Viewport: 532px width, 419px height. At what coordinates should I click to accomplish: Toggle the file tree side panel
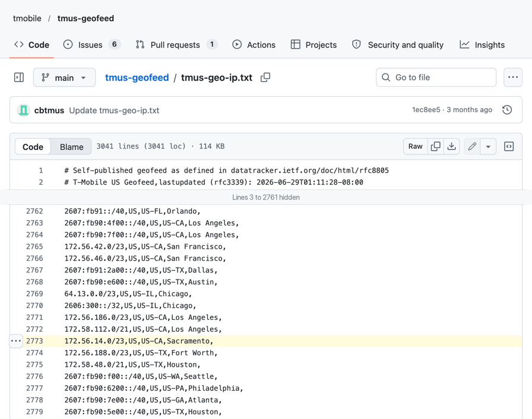click(x=19, y=78)
